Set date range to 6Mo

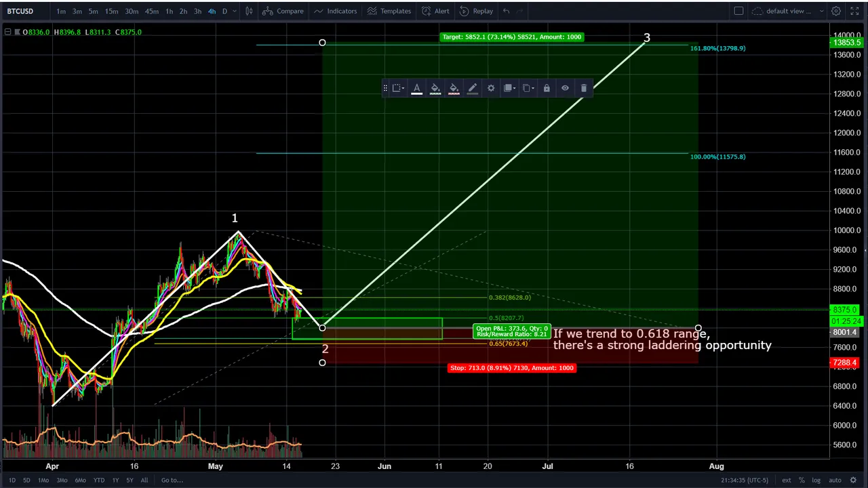point(80,480)
